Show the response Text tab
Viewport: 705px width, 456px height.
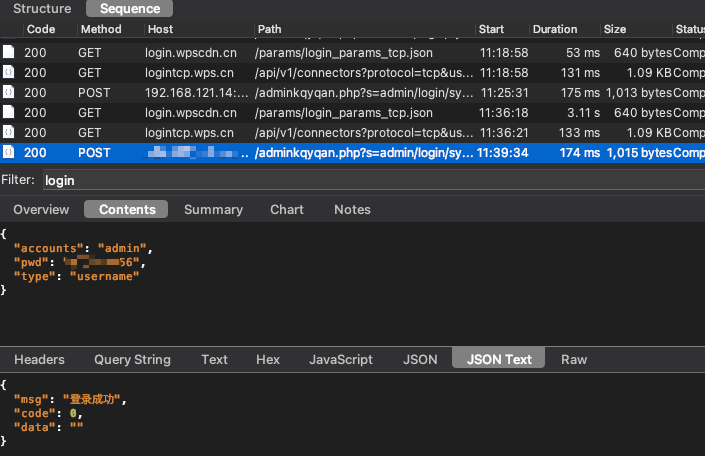click(x=214, y=359)
